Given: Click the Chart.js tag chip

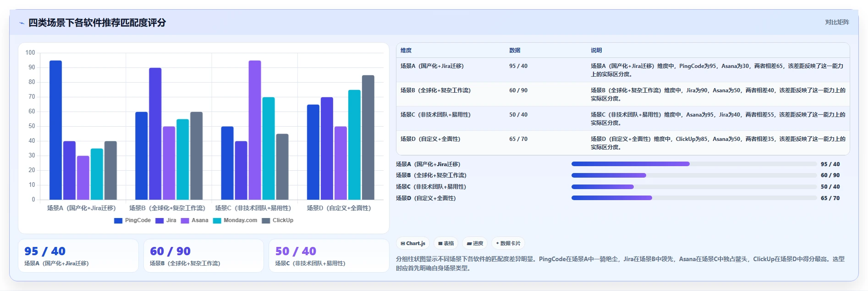Looking at the screenshot, I should point(413,243).
